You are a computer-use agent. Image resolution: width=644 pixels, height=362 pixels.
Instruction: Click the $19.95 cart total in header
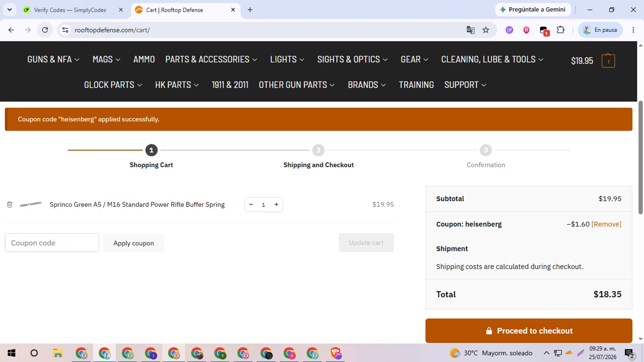(x=582, y=61)
